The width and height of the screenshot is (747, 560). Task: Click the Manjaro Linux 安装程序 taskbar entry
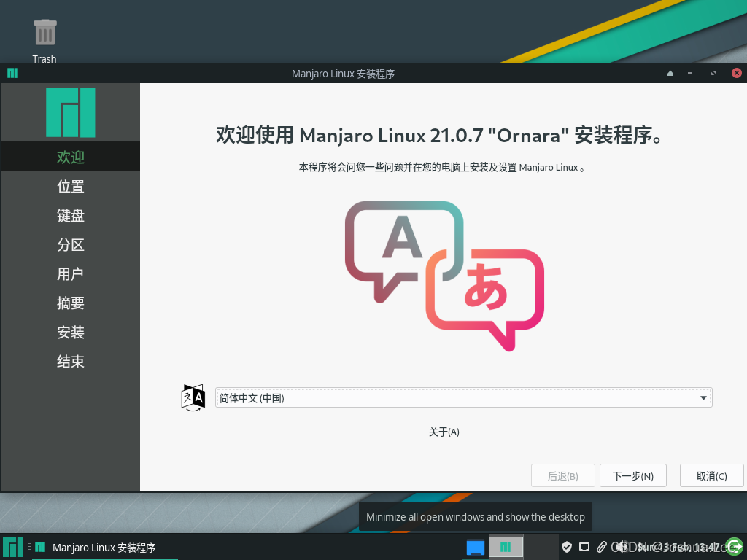[x=104, y=548]
